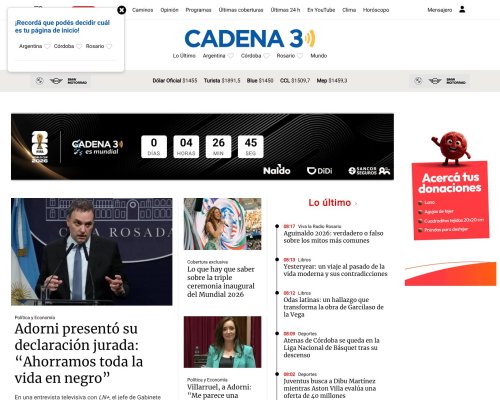
Task: Go to Córdoba section under the logo
Action: (x=251, y=56)
